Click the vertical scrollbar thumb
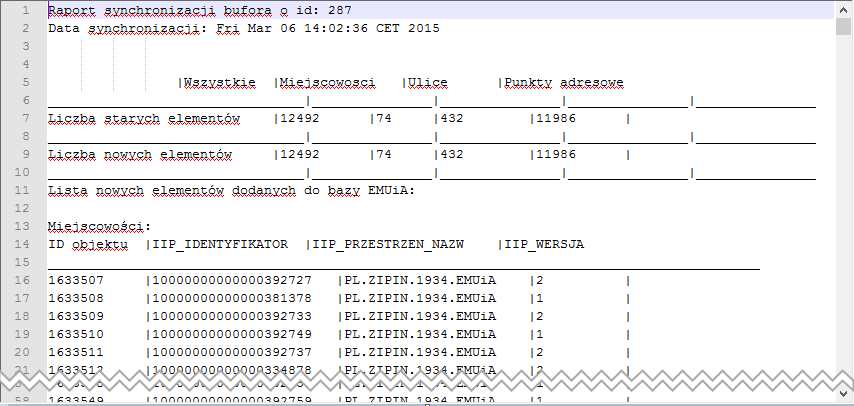This screenshot has width=854, height=406. [844, 26]
